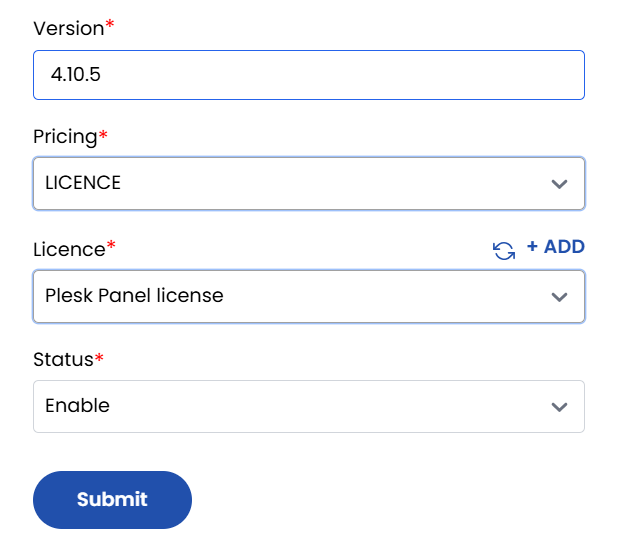Place cursor on the 4.10.5 version text
617x553 pixels.
tap(75, 75)
